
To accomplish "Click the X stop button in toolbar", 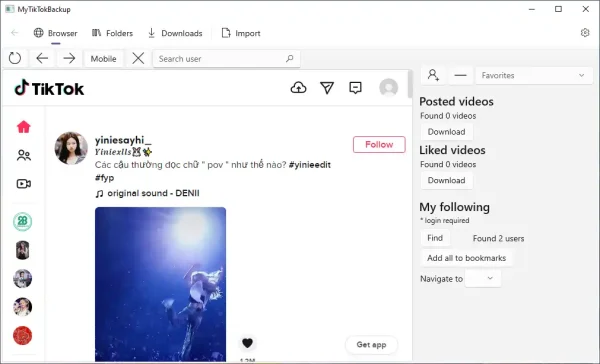I will pos(138,59).
